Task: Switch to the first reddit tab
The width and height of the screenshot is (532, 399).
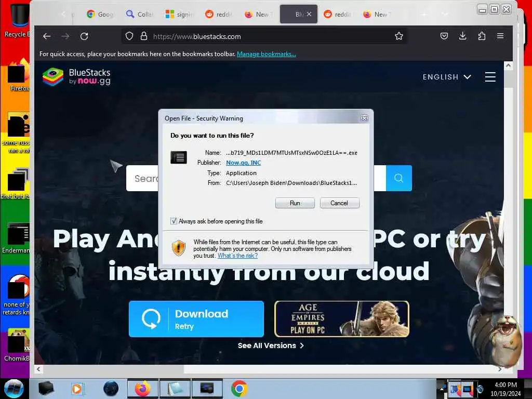Action: (219, 14)
